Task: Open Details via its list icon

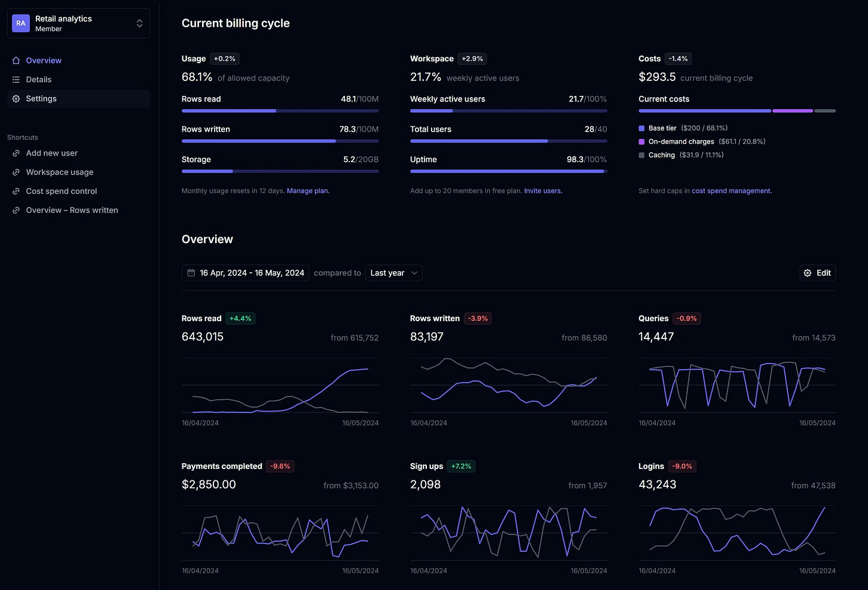Action: coord(15,79)
